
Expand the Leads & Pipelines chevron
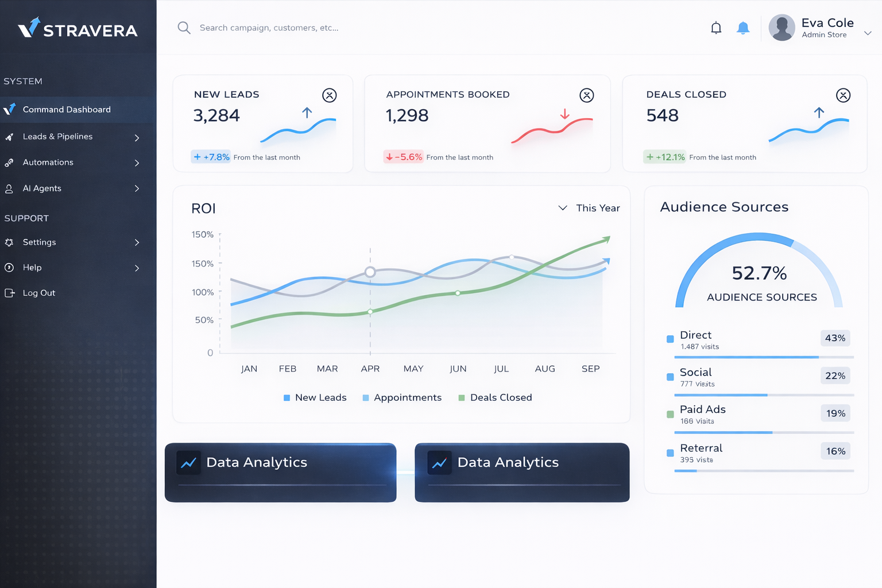137,138
